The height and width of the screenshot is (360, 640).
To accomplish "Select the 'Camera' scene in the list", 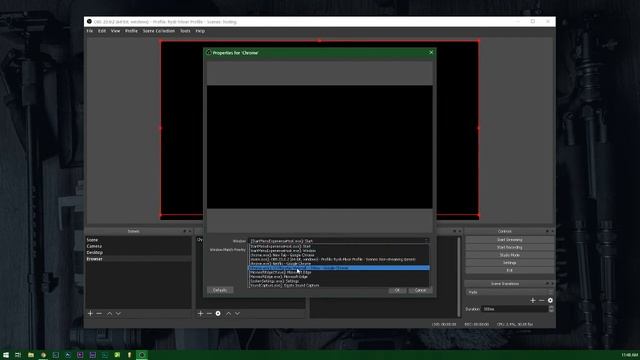I will [138, 246].
